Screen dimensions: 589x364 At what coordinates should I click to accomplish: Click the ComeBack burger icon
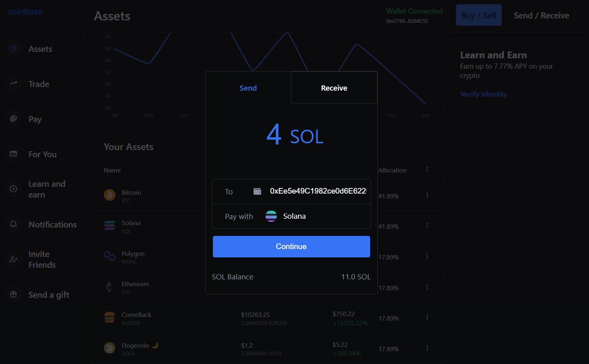[x=109, y=317]
